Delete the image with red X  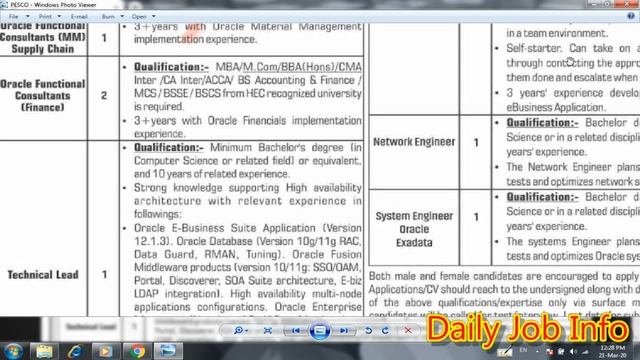pyautogui.click(x=408, y=330)
